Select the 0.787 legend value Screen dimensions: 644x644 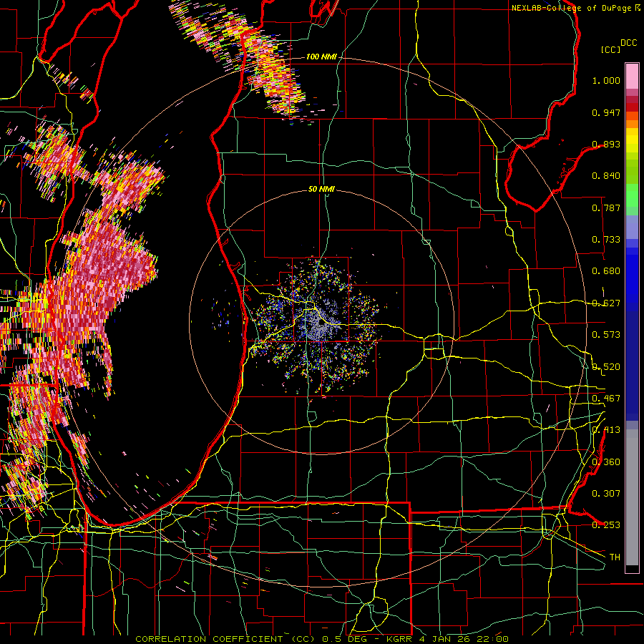pyautogui.click(x=606, y=208)
